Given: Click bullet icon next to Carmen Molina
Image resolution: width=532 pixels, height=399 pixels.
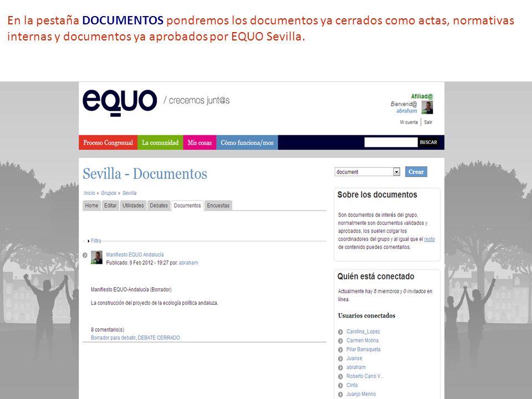Looking at the screenshot, I should tap(340, 341).
